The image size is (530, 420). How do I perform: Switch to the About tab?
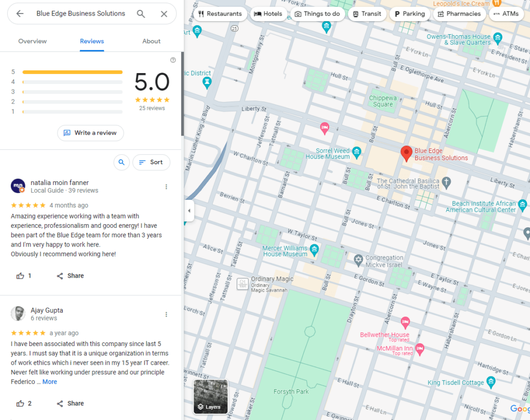click(x=151, y=41)
